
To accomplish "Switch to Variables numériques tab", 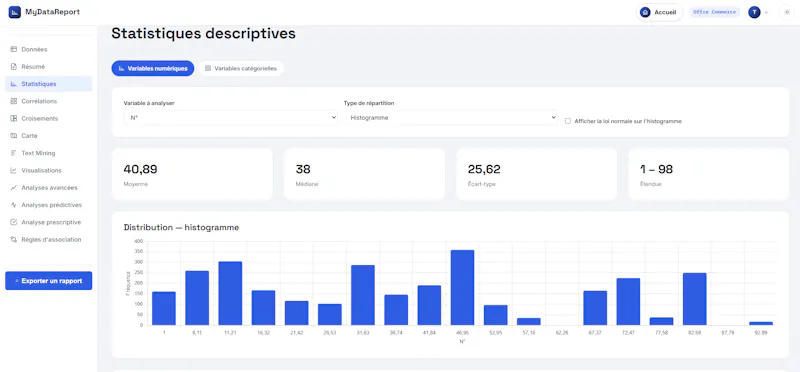I will (x=153, y=68).
